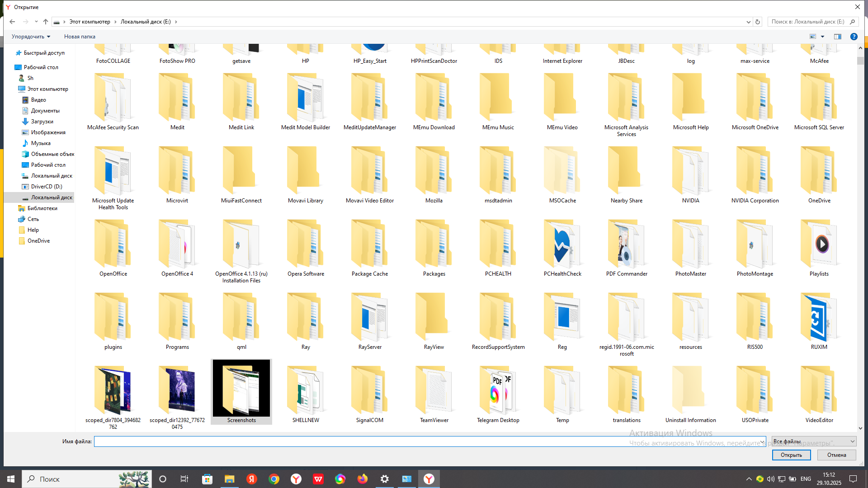Click the Отмена button
Viewport: 868px width, 488px height.
pyautogui.click(x=836, y=455)
